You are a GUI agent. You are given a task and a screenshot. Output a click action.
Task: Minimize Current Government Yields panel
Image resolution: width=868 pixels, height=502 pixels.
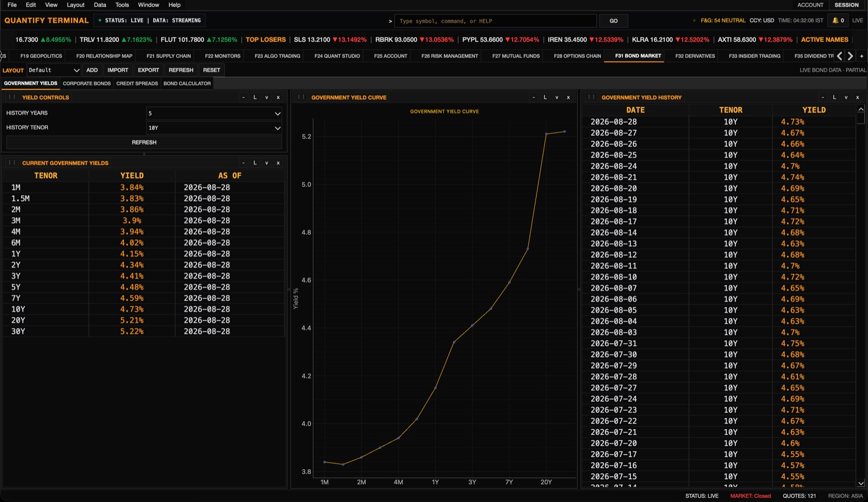(244, 163)
